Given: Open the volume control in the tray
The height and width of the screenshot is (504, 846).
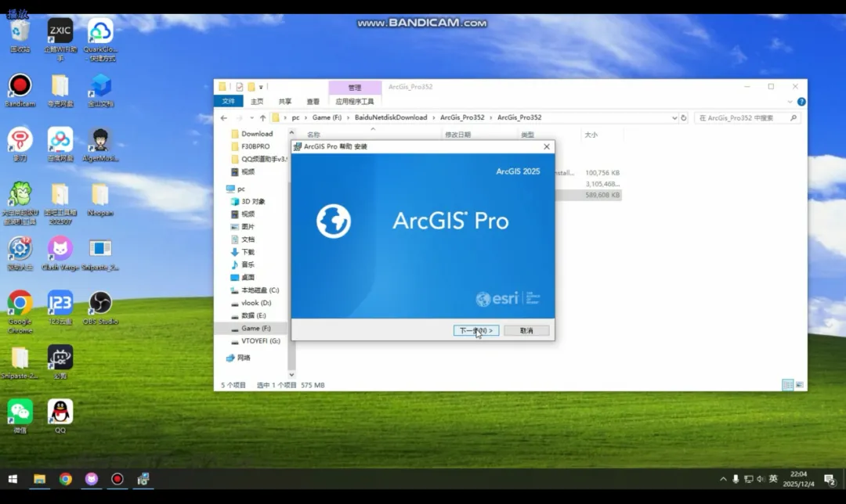Looking at the screenshot, I should (761, 479).
